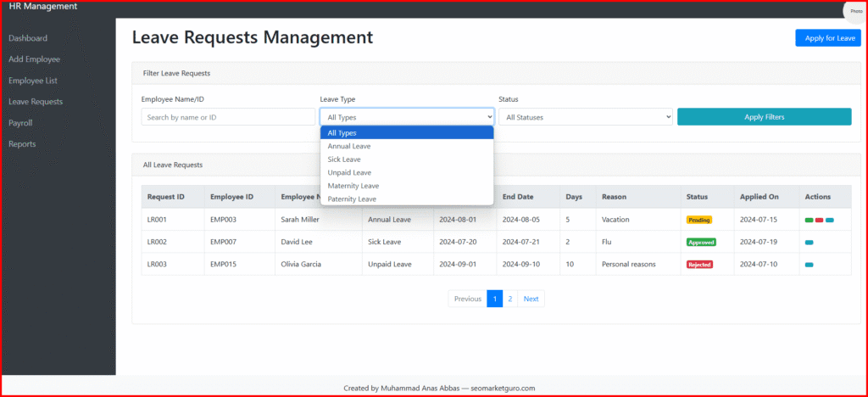
Task: Click the teal action button for LR002
Action: [810, 243]
